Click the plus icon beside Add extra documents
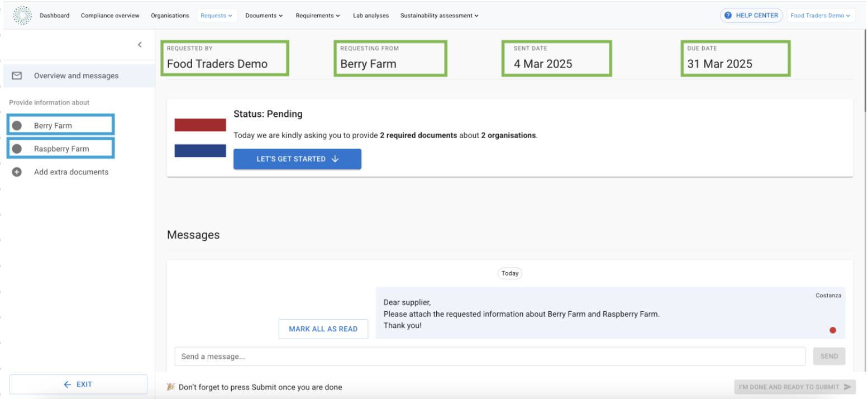Image resolution: width=868 pixels, height=399 pixels. coord(17,172)
